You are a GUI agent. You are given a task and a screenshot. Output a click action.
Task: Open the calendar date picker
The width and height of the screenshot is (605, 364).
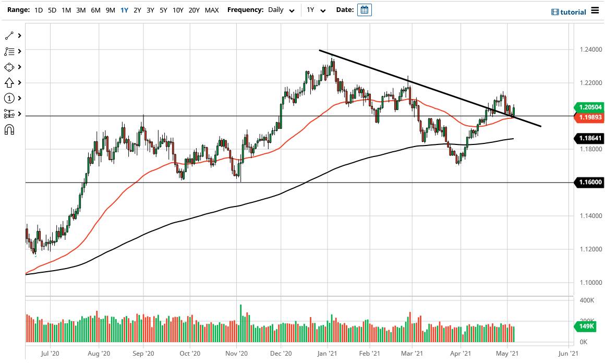tap(364, 9)
